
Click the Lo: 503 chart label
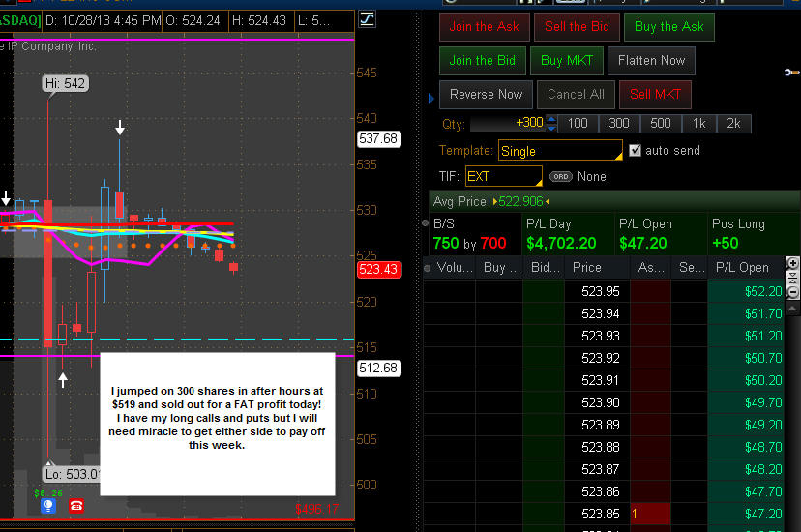(x=72, y=474)
